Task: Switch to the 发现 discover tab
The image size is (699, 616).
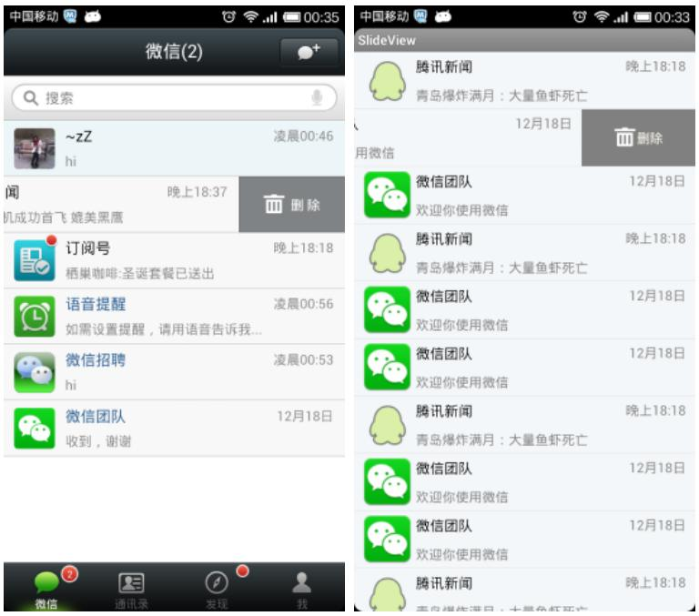Action: point(217,588)
